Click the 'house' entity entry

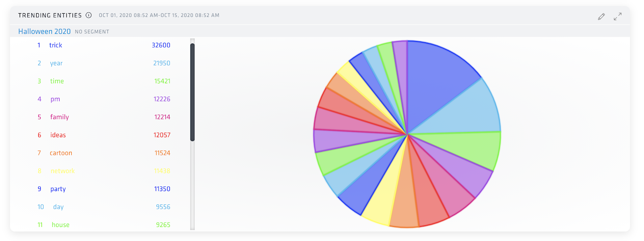coord(60,225)
